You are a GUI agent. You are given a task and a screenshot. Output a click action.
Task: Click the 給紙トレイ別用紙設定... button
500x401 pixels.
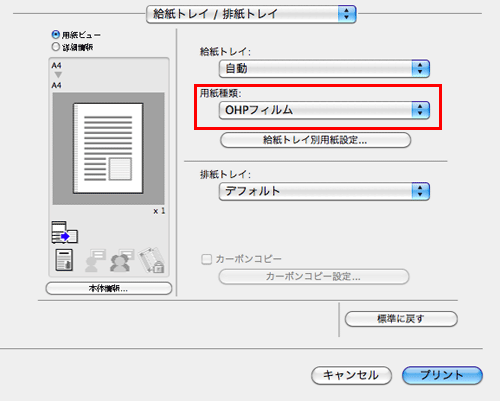[x=315, y=140]
